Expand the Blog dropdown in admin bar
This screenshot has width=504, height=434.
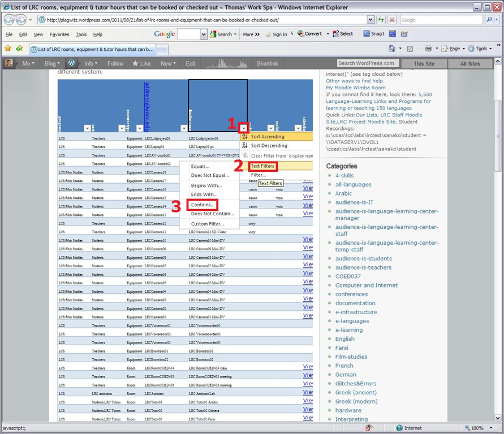(53, 63)
